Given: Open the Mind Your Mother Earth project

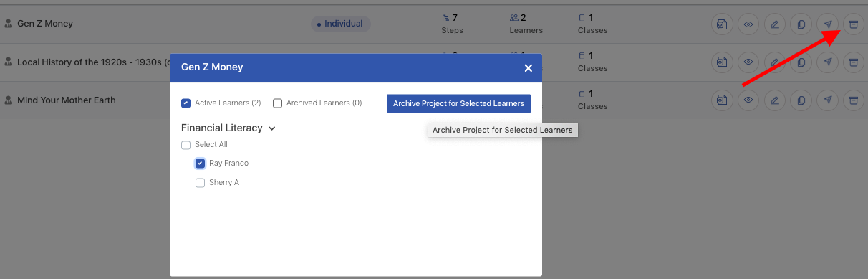Looking at the screenshot, I should pyautogui.click(x=66, y=100).
